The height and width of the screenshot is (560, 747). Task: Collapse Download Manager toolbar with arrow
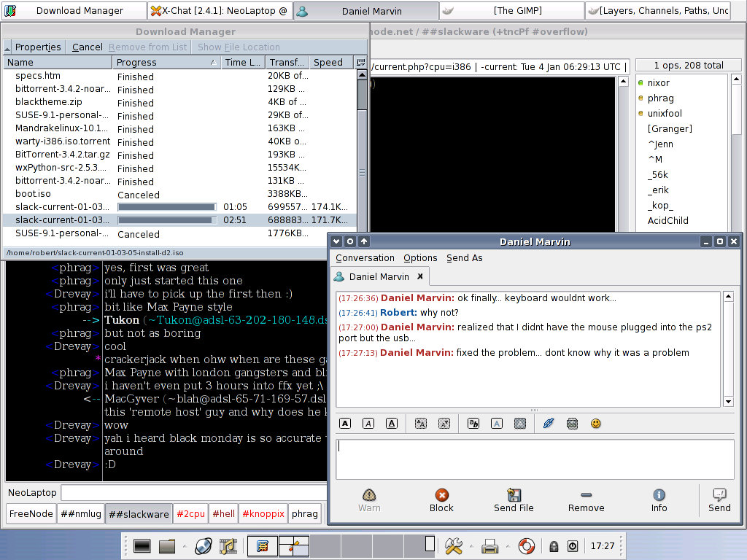7,47
